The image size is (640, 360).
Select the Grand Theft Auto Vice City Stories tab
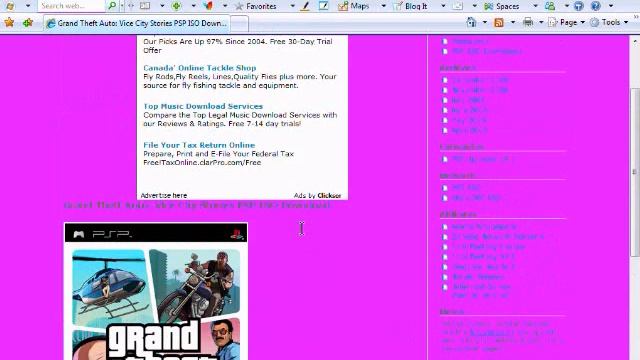137,23
